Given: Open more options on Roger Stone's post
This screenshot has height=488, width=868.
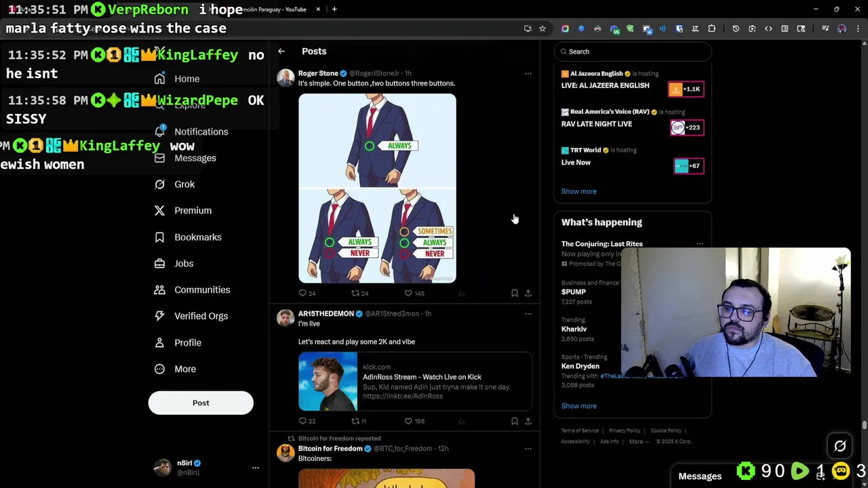Looking at the screenshot, I should point(528,73).
